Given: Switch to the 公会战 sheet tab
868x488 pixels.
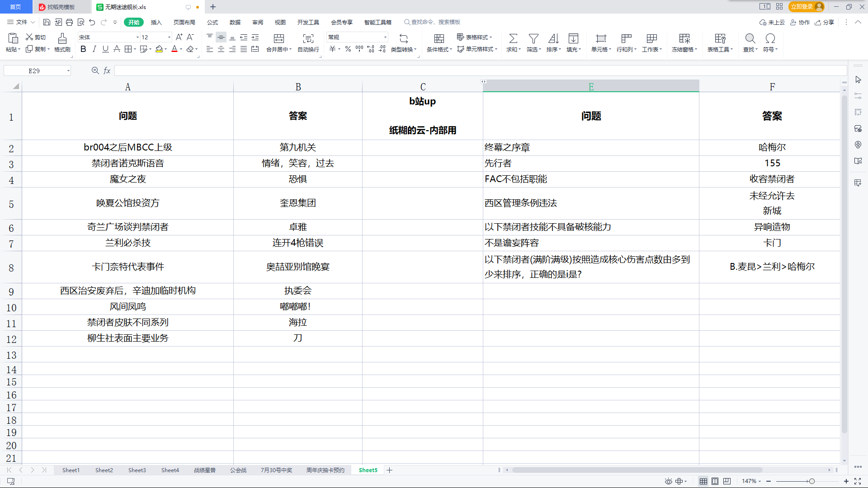Looking at the screenshot, I should [238, 470].
